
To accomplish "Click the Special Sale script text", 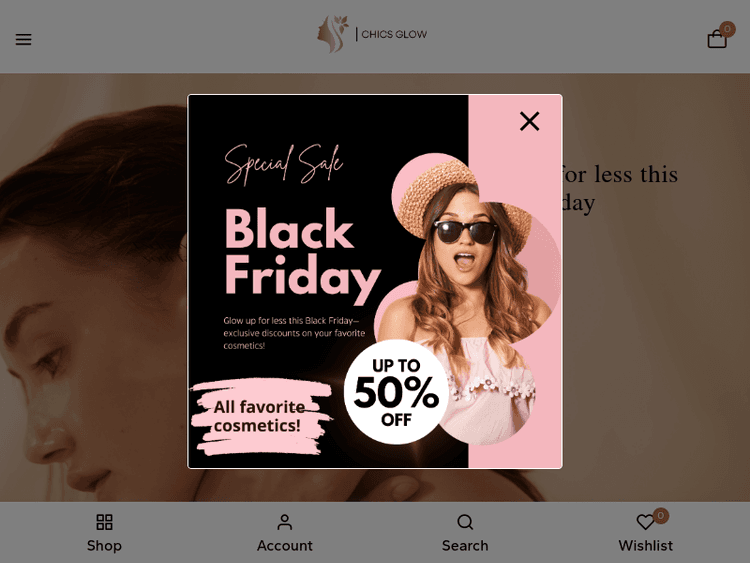I will [284, 165].
